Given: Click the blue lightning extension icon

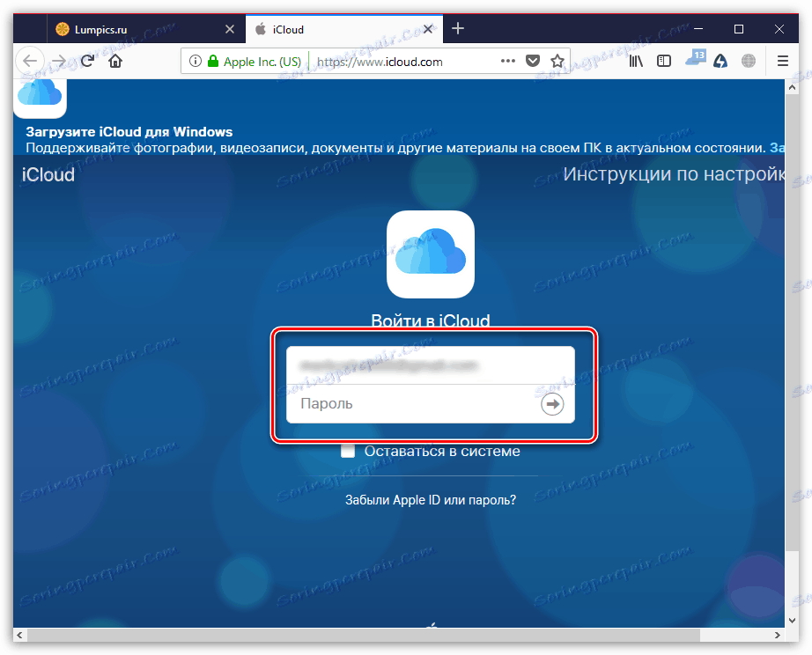Looking at the screenshot, I should 720,61.
